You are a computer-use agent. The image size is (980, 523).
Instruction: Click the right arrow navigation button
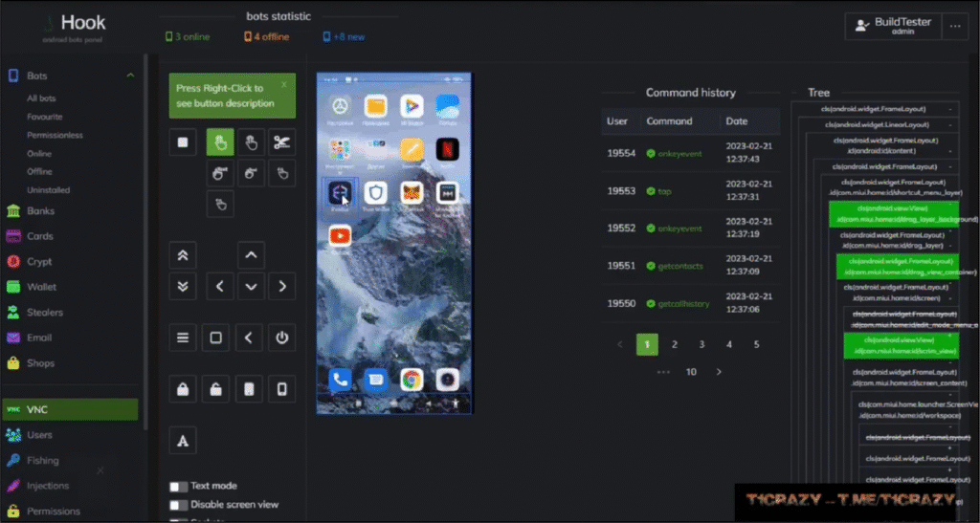(x=280, y=286)
